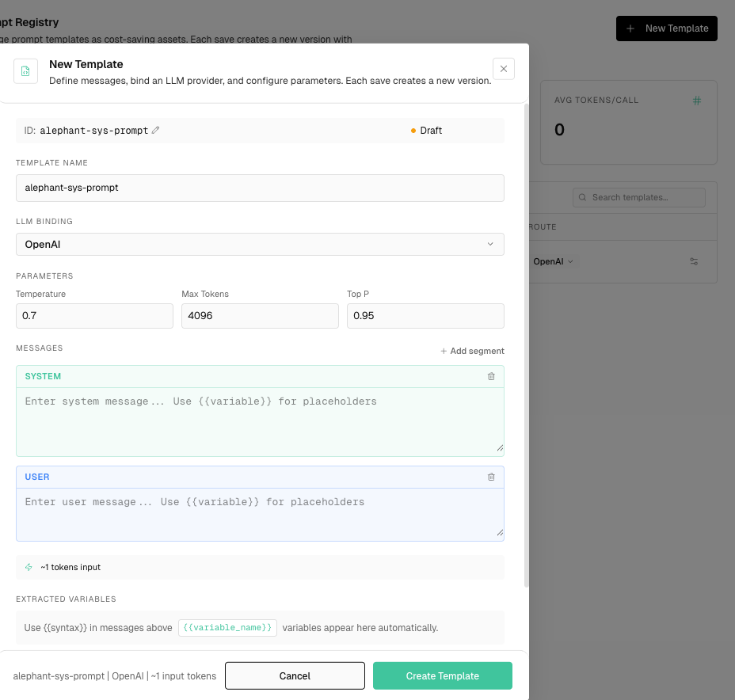The image size is (735, 700).
Task: Click Add segment link
Action: (x=472, y=351)
